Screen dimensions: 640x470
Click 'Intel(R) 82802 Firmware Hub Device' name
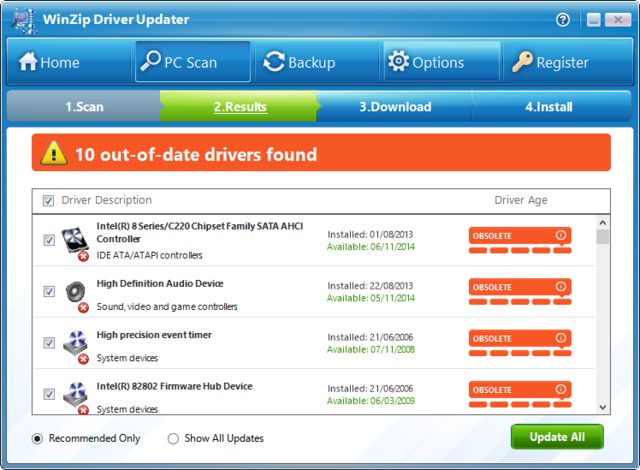coord(174,386)
